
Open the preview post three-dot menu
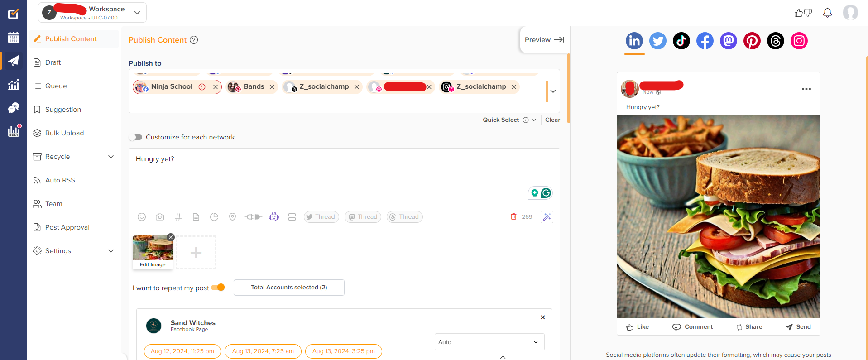[x=806, y=89]
